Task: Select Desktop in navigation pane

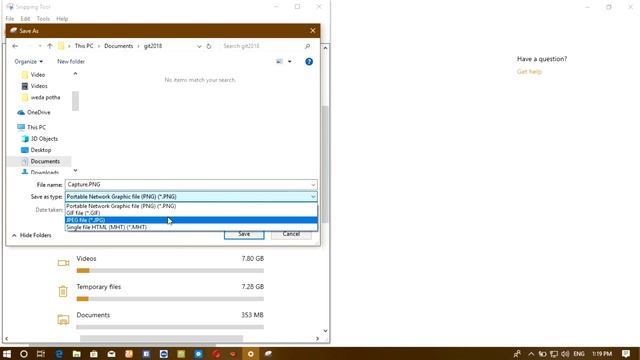Action: pos(36,150)
